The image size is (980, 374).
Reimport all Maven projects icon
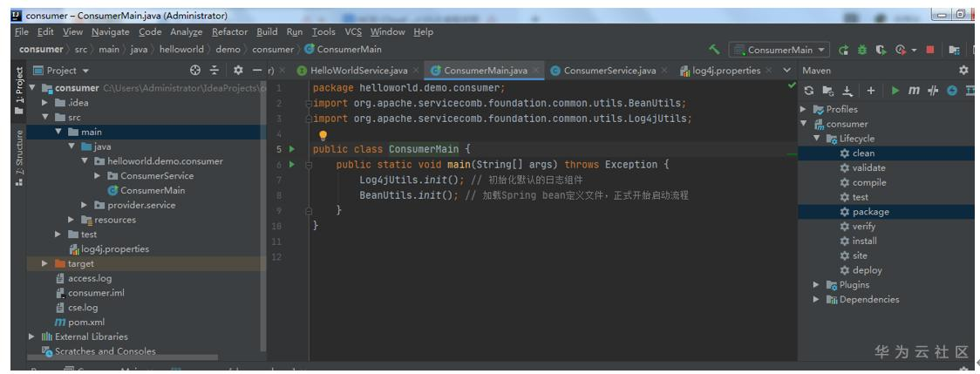coord(809,91)
